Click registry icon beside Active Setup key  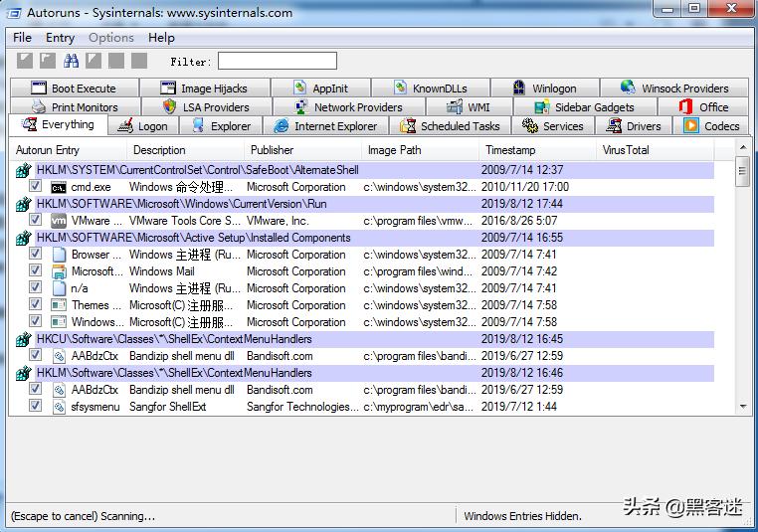pos(23,239)
